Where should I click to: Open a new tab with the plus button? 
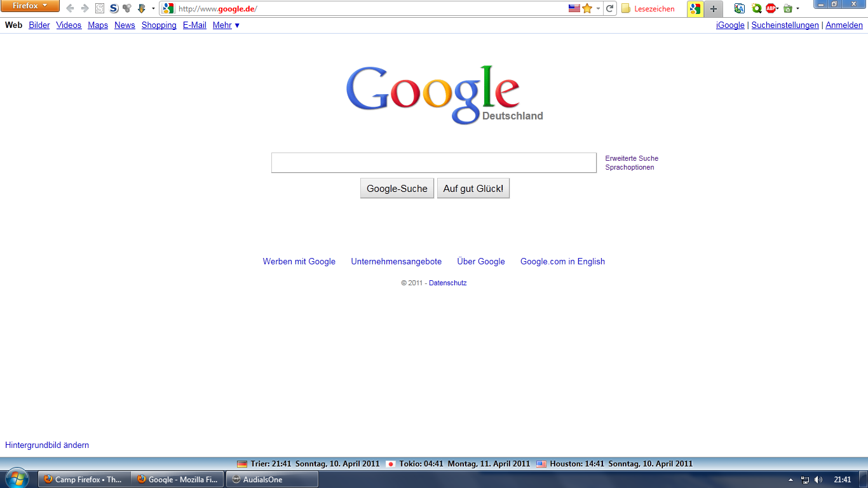coord(714,9)
